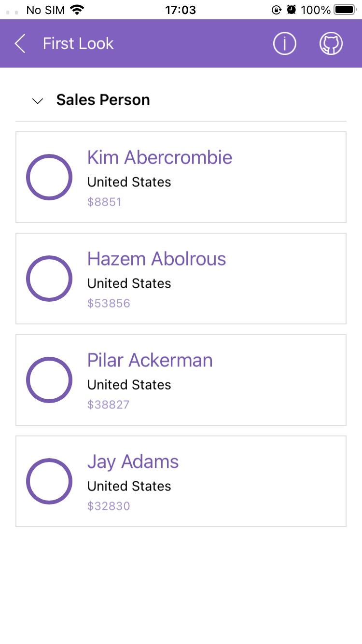
Task: Open the GitHub icon link
Action: [x=331, y=43]
